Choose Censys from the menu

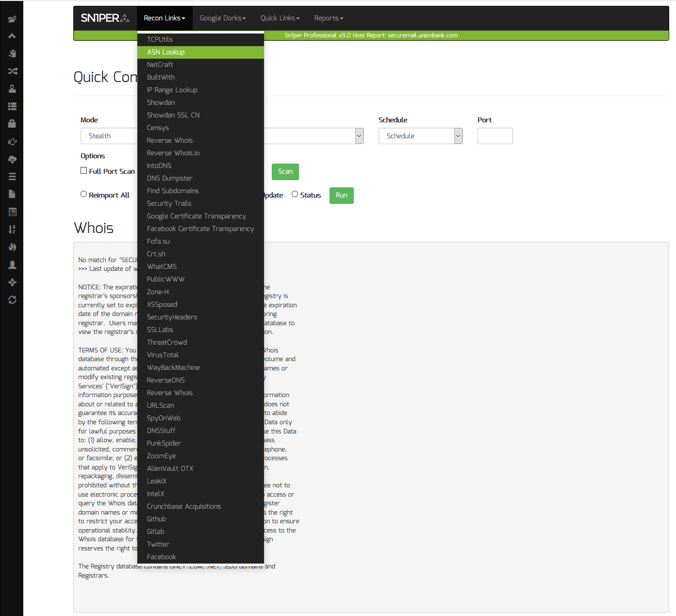pyautogui.click(x=200, y=128)
